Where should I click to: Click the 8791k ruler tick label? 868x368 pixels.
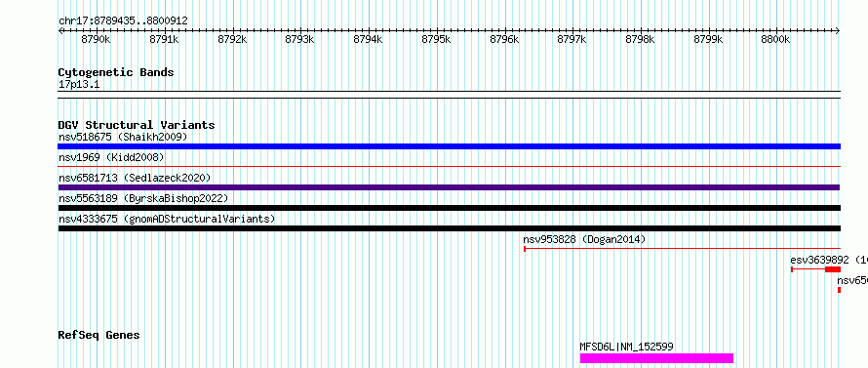point(164,39)
